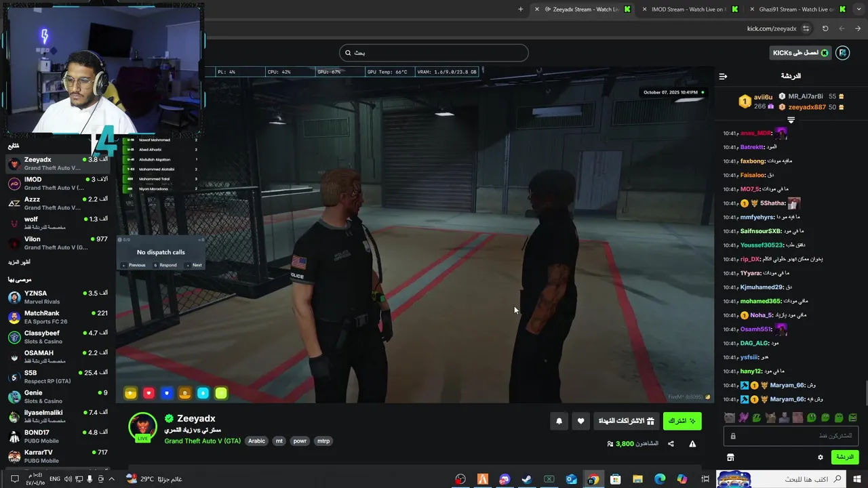Click the gift subscriptions button
This screenshot has height=488, width=868.
click(626, 421)
